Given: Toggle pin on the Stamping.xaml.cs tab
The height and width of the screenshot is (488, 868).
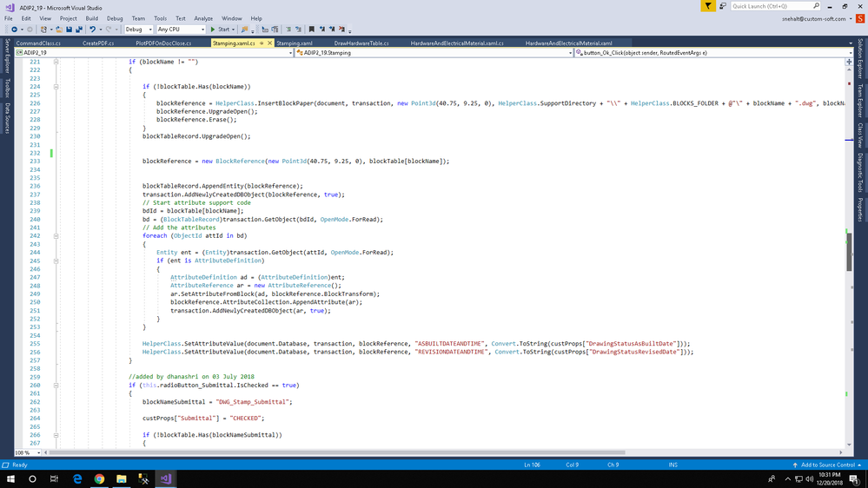Looking at the screenshot, I should click(x=261, y=43).
